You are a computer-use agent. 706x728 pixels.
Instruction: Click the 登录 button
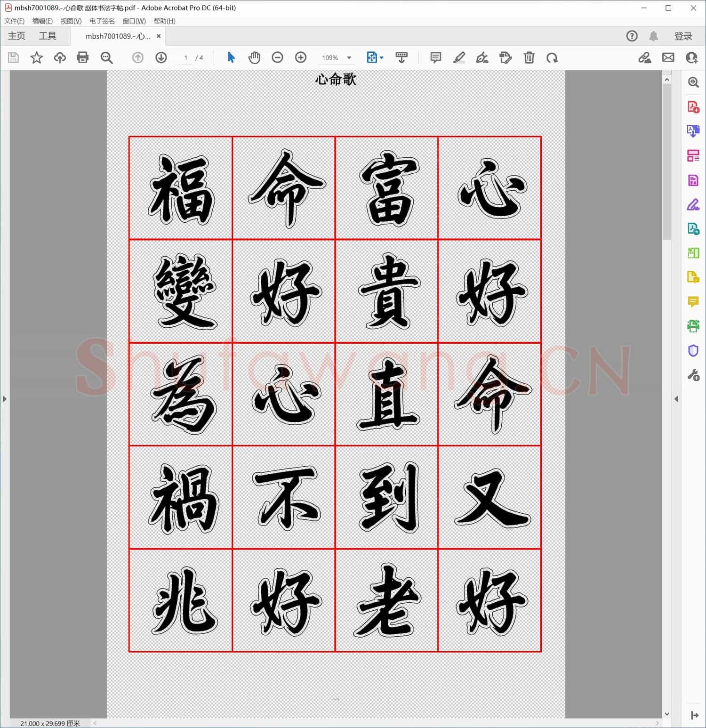point(684,36)
